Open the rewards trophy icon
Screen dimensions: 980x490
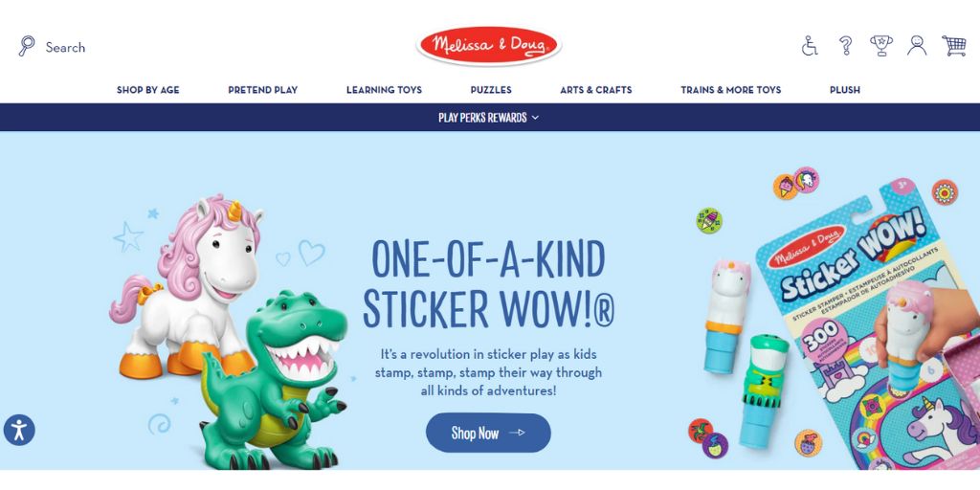[881, 46]
